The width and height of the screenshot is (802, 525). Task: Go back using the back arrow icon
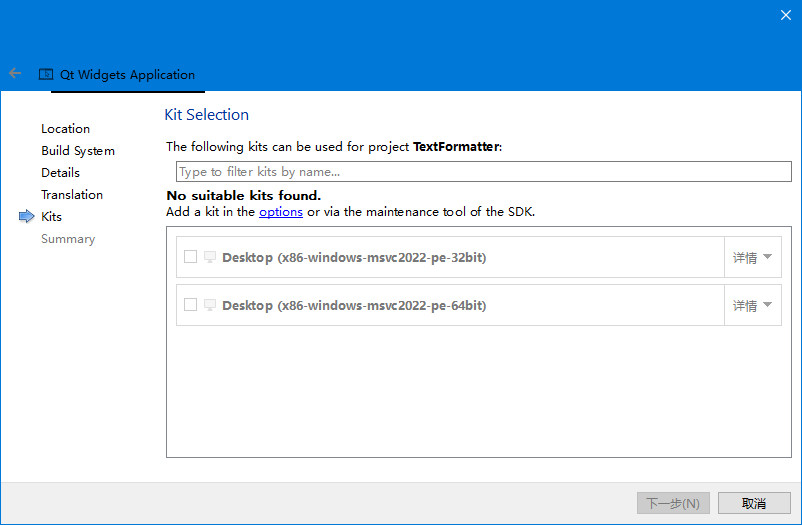tap(15, 74)
